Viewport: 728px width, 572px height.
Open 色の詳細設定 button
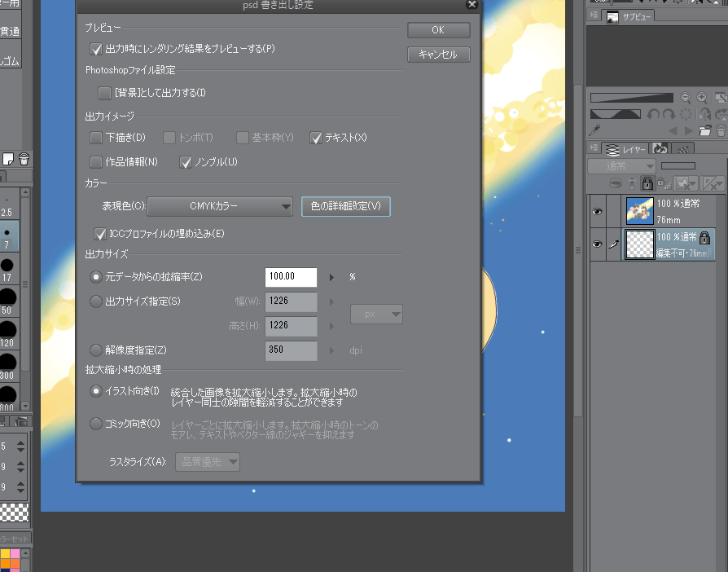345,207
